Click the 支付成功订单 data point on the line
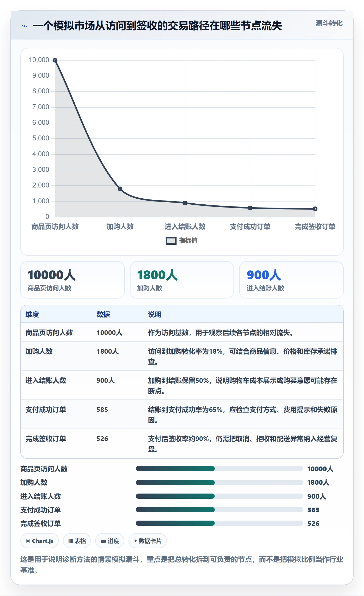 [x=250, y=208]
